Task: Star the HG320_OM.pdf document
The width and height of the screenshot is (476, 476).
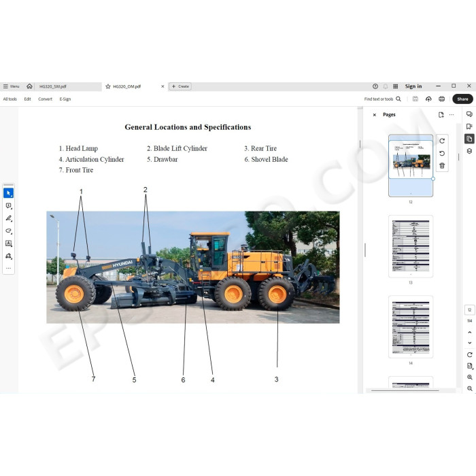Action: click(x=107, y=86)
